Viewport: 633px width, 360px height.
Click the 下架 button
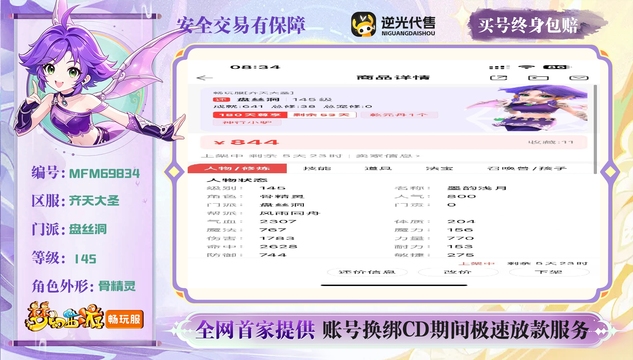pos(549,272)
